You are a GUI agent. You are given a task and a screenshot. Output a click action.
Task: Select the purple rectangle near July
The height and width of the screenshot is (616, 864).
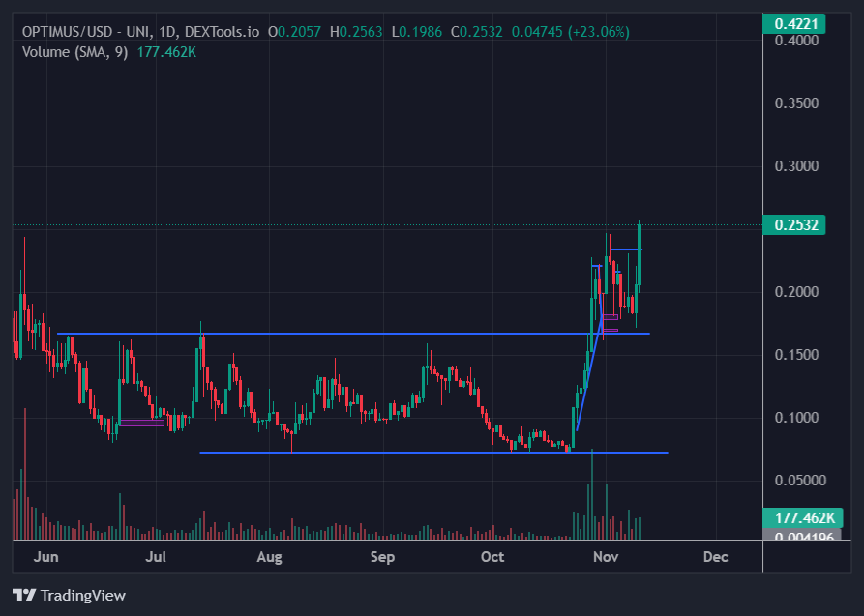pyautogui.click(x=142, y=424)
